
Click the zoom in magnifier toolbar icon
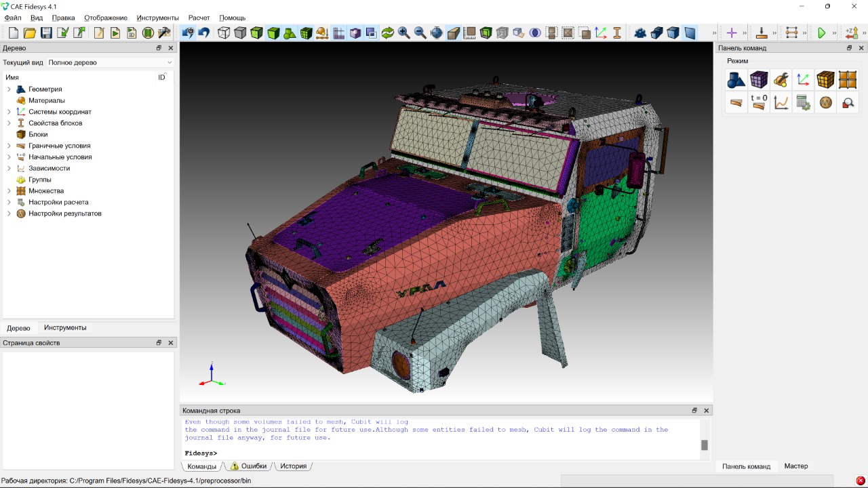coord(404,33)
